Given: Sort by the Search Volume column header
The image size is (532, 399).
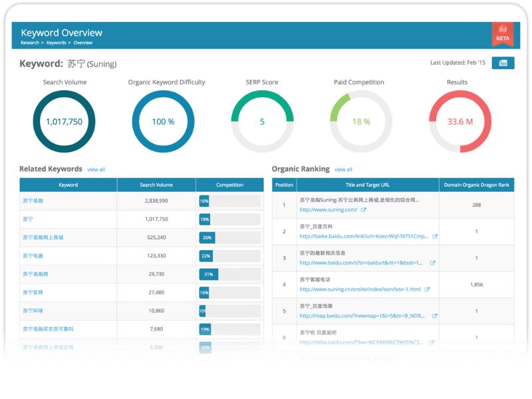Looking at the screenshot, I should click(156, 185).
